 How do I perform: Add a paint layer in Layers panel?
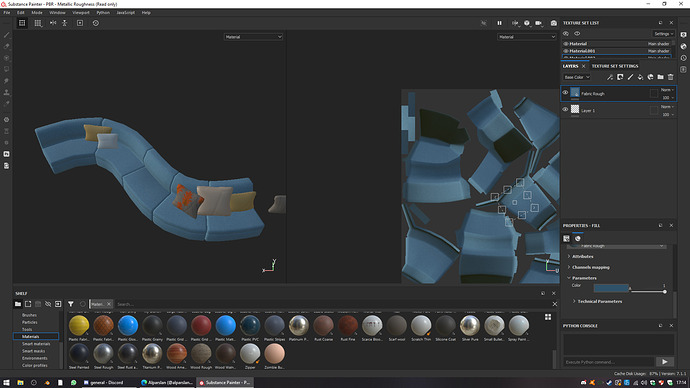[630, 77]
